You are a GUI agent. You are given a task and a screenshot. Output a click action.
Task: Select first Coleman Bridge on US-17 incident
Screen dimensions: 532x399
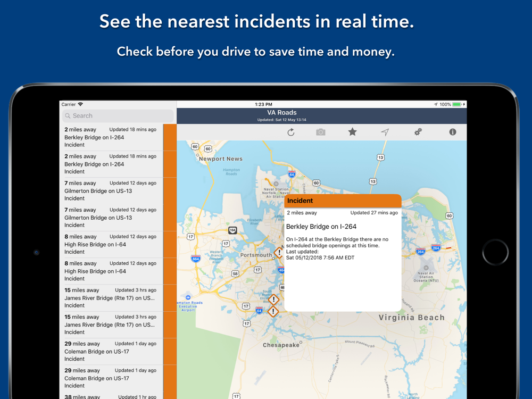(118, 352)
